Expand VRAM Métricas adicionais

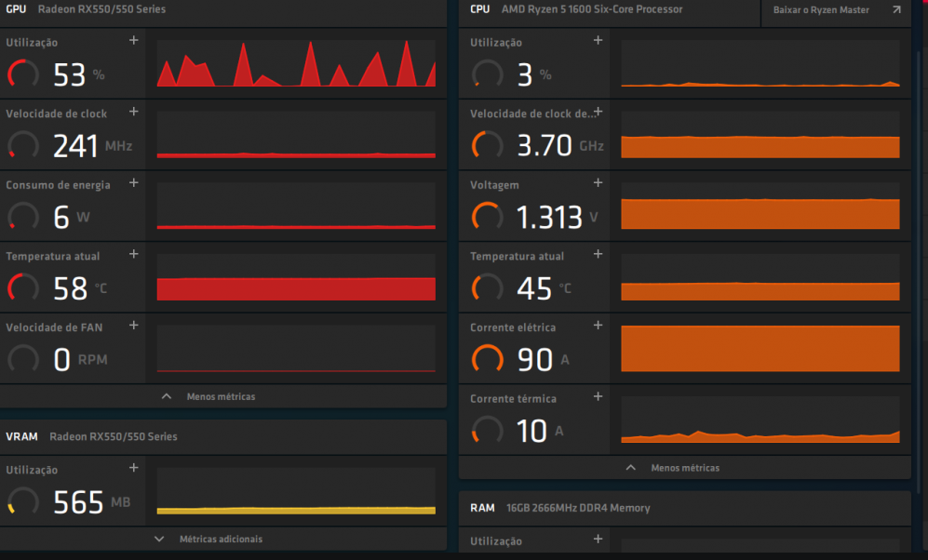click(x=221, y=540)
